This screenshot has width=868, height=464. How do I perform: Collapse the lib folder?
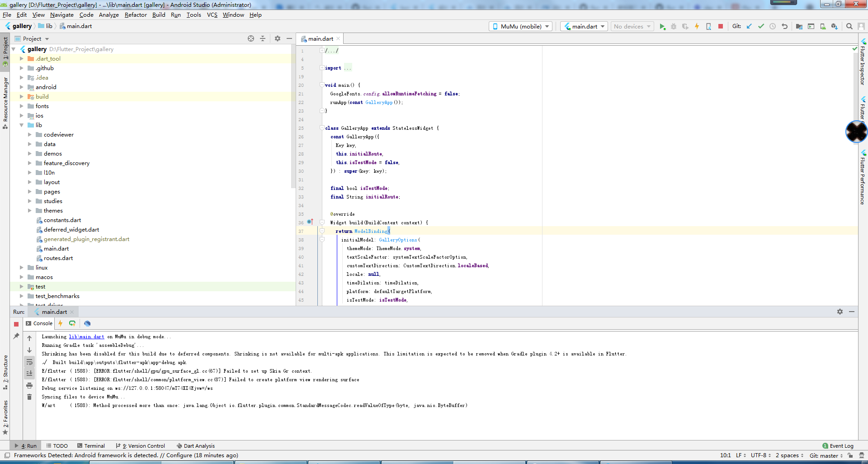[x=21, y=125]
